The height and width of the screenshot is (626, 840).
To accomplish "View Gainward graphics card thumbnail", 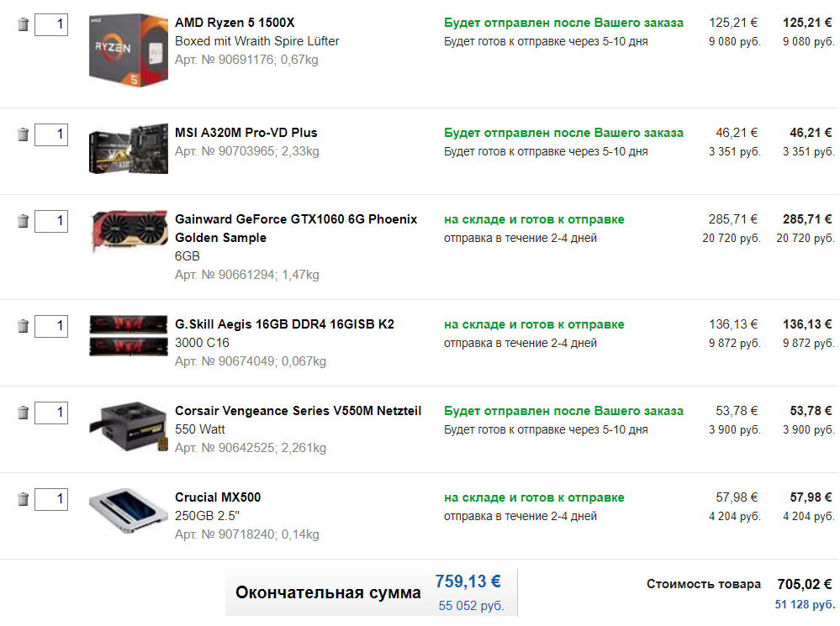I will pyautogui.click(x=129, y=231).
